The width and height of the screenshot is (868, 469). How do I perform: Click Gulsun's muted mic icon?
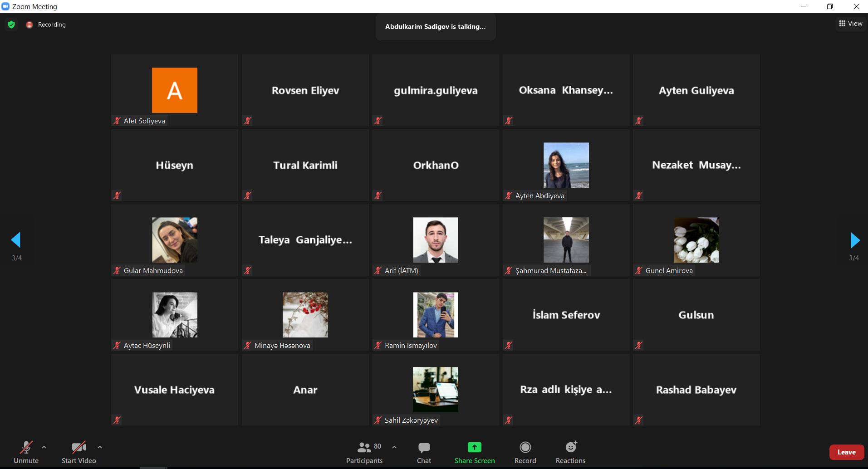point(639,345)
